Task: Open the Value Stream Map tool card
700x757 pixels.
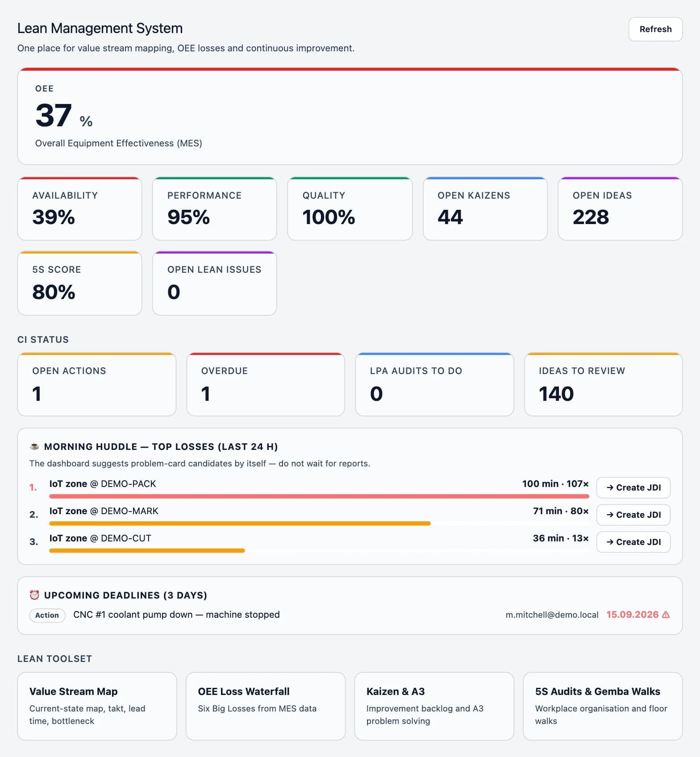Action: coord(97,706)
